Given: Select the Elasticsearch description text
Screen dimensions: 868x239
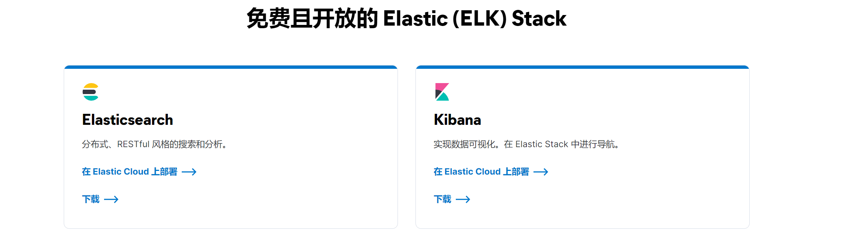Looking at the screenshot, I should (154, 144).
